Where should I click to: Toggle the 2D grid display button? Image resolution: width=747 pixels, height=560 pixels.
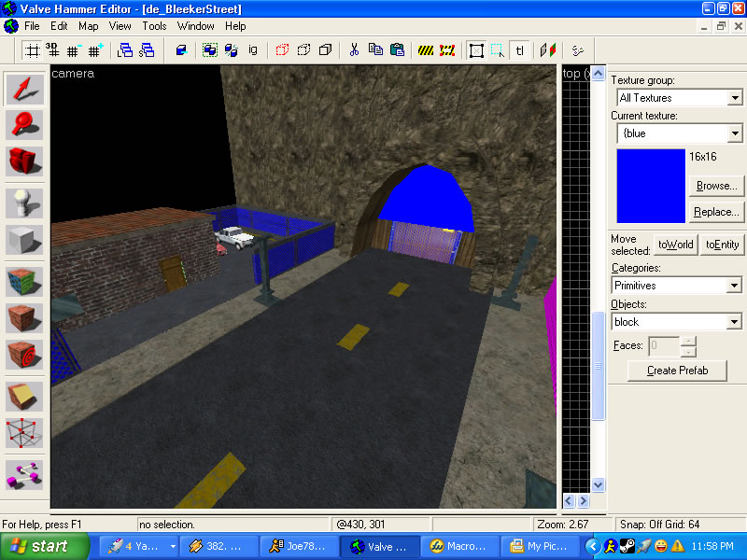coord(32,49)
